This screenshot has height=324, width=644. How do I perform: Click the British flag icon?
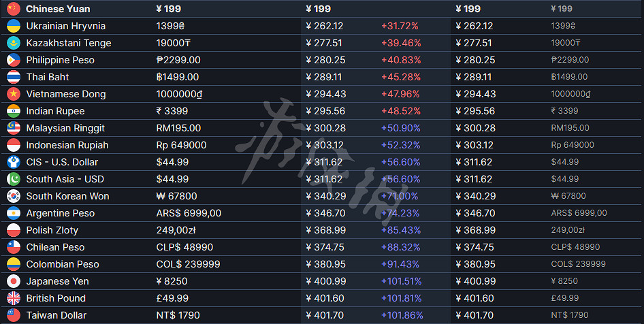(x=13, y=298)
